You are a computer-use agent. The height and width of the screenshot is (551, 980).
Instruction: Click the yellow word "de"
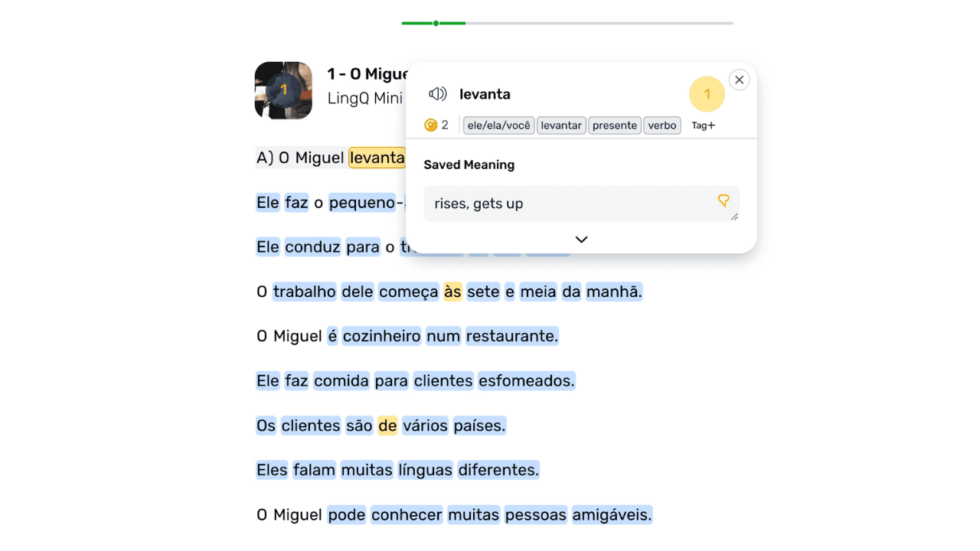click(387, 425)
